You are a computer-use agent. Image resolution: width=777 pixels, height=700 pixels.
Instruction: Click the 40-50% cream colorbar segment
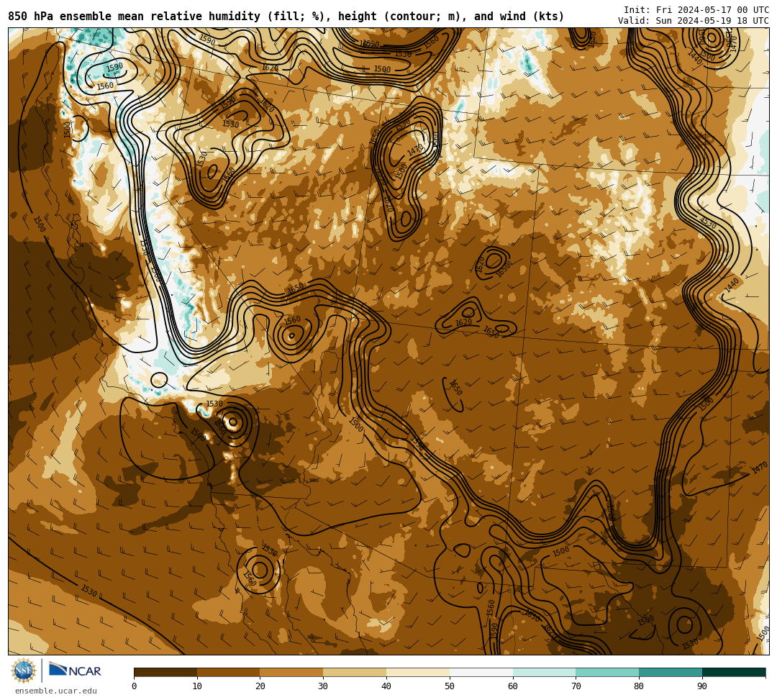tap(418, 672)
